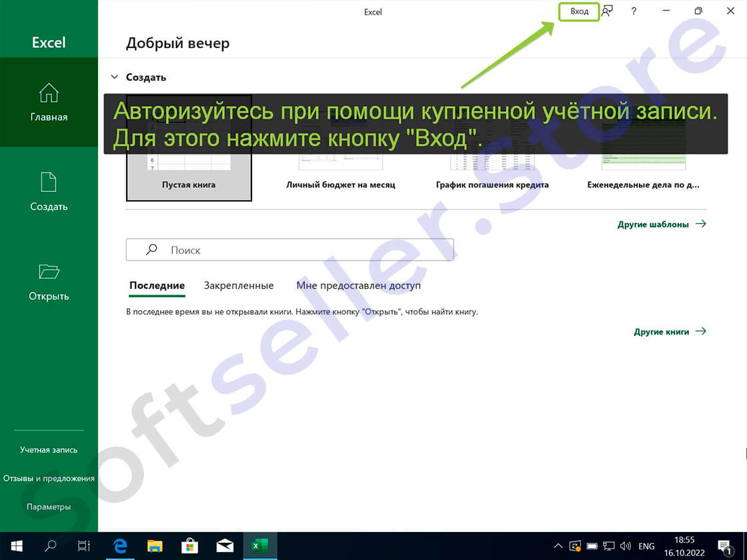Restore down the Excel window

pyautogui.click(x=698, y=11)
